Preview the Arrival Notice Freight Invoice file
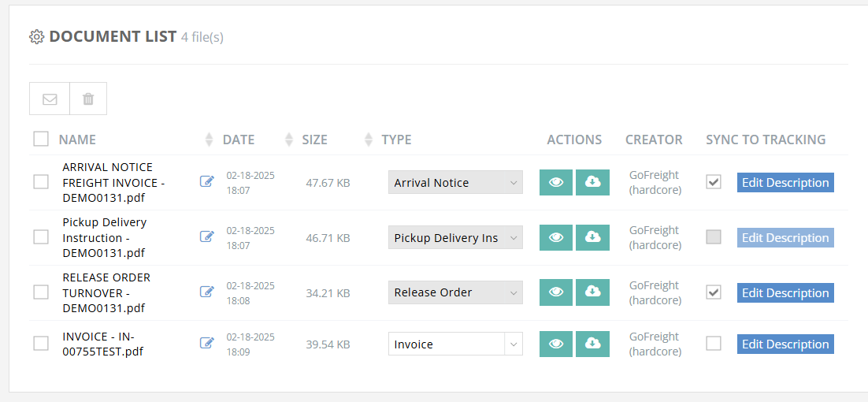Image resolution: width=868 pixels, height=402 pixels. 556,182
